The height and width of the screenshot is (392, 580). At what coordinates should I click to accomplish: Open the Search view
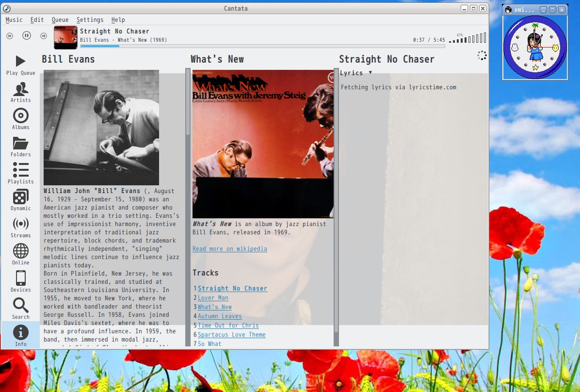20,309
